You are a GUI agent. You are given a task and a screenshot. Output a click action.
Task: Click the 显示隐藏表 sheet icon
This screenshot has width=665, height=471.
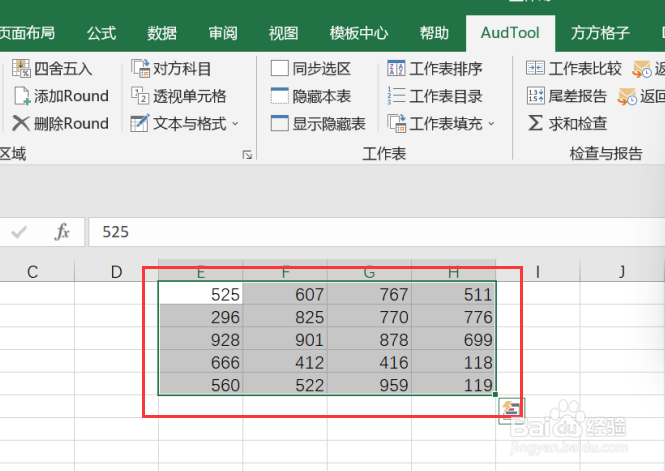click(279, 123)
